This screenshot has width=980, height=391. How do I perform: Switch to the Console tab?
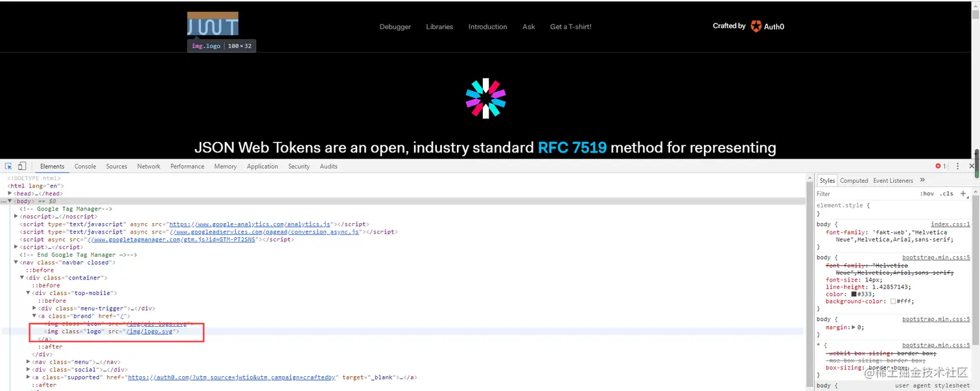click(85, 166)
